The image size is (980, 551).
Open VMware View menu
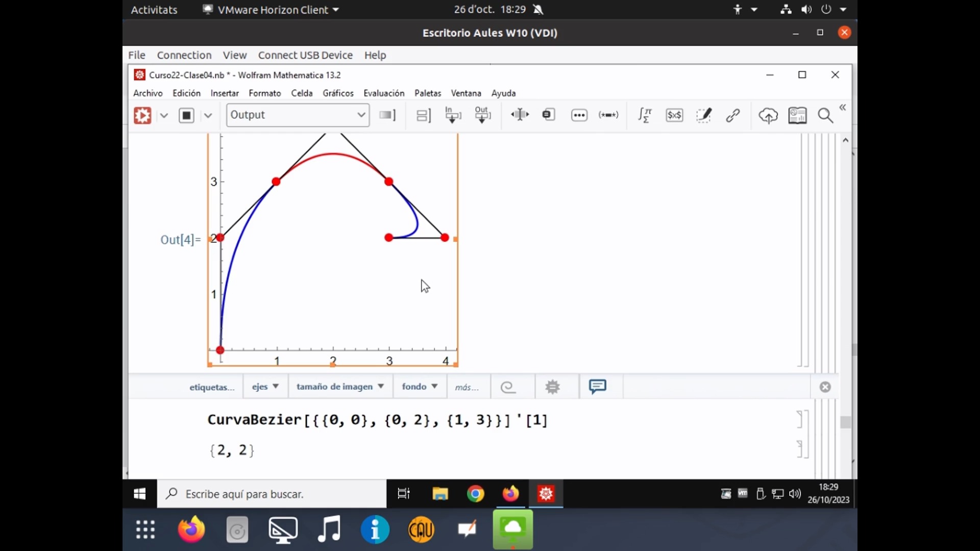tap(235, 55)
